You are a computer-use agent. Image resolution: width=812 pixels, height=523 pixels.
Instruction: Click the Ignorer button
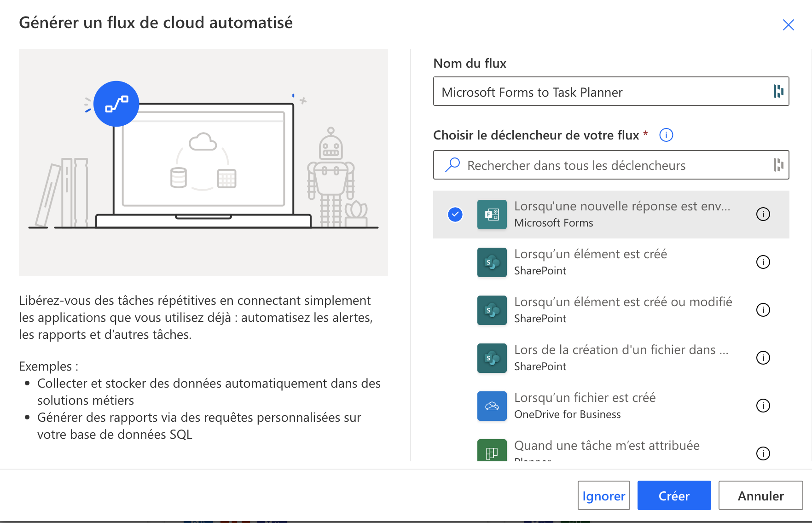pyautogui.click(x=603, y=495)
